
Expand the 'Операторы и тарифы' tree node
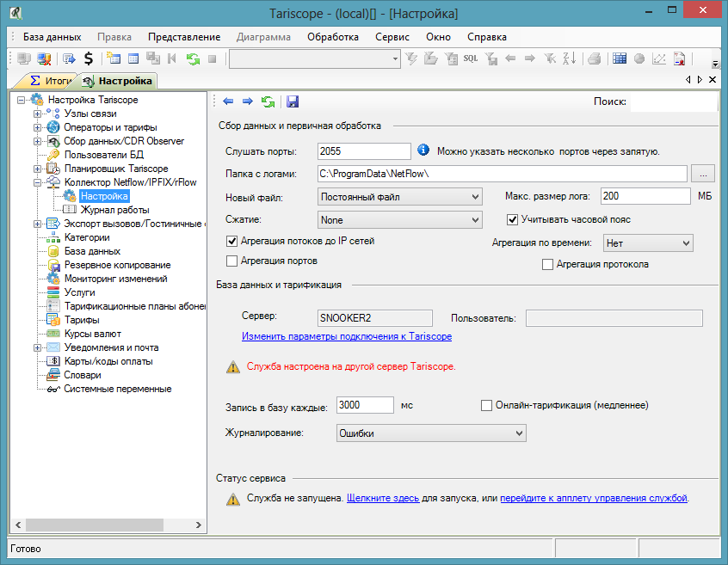click(x=37, y=127)
